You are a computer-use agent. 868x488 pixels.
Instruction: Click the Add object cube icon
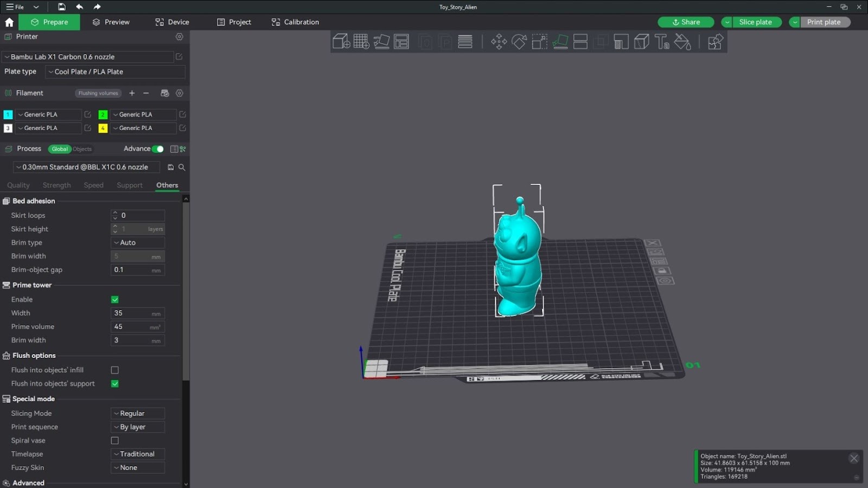341,42
